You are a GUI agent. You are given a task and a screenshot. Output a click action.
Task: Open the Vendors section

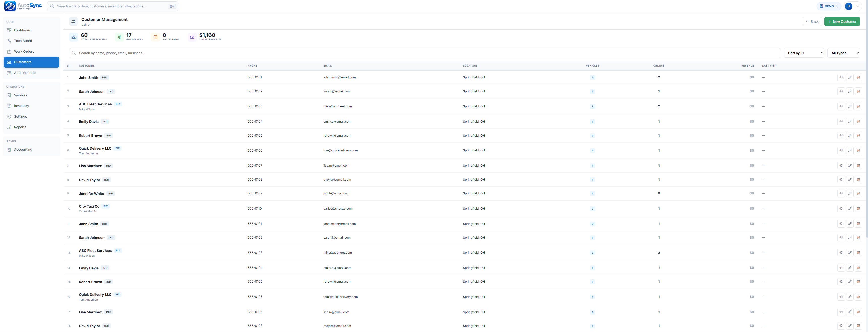coord(21,95)
